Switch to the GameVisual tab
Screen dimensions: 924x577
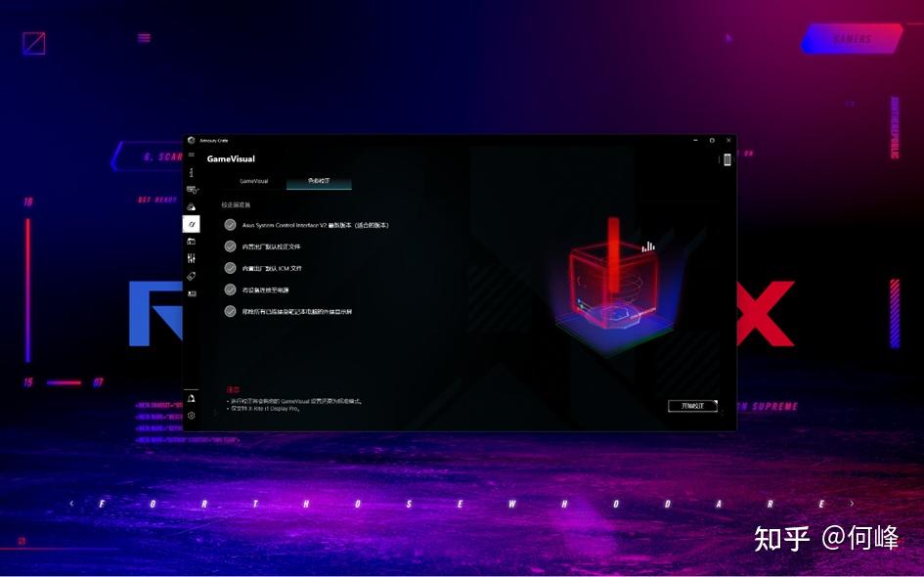point(254,181)
